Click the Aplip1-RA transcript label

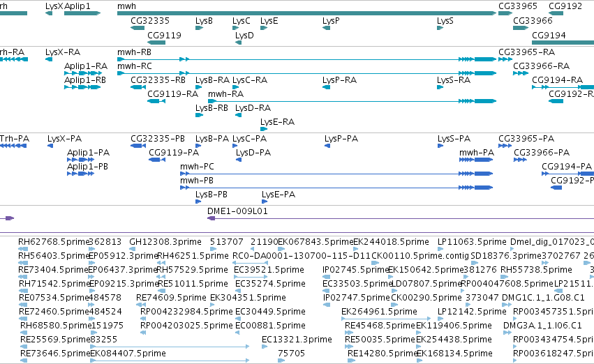click(86, 66)
